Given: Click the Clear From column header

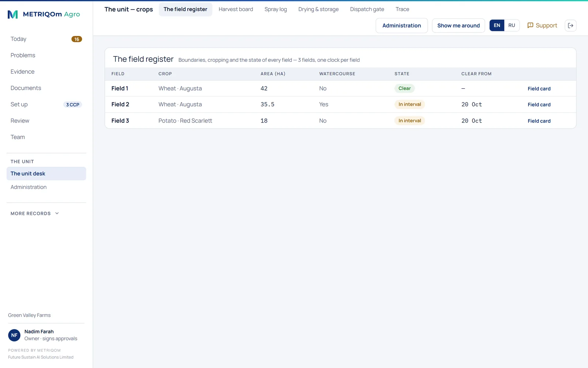Looking at the screenshot, I should tap(476, 74).
